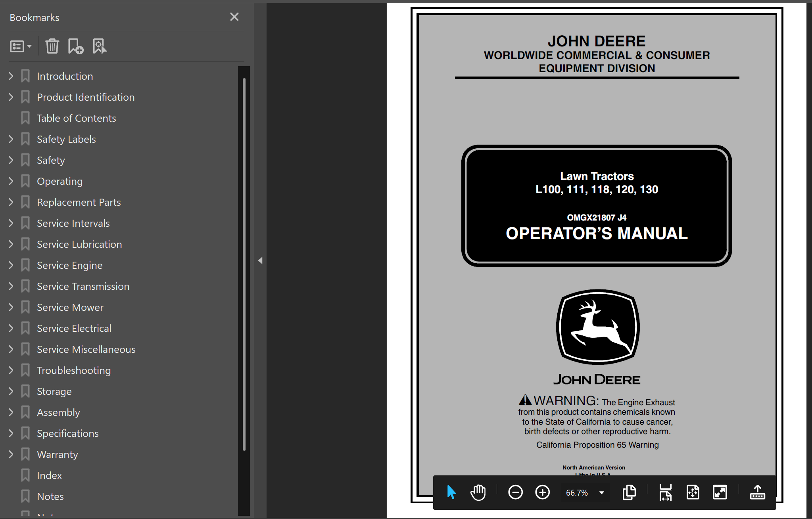Click the 66.7% zoom value field
The height and width of the screenshot is (519, 812).
[577, 492]
